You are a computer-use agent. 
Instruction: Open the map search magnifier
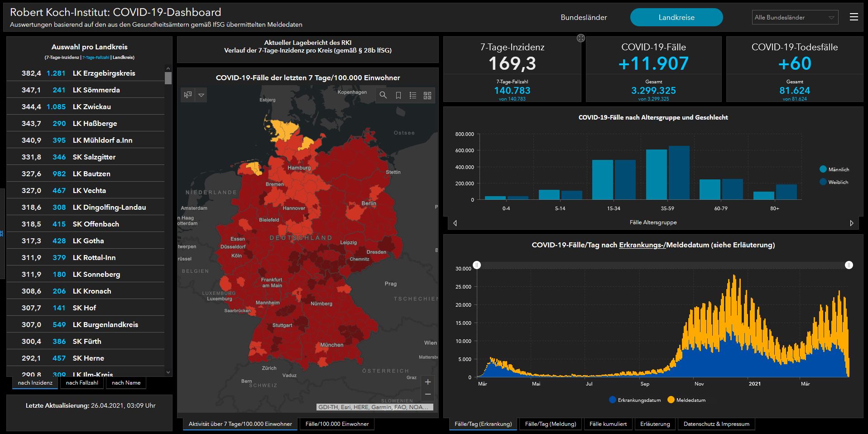point(383,95)
